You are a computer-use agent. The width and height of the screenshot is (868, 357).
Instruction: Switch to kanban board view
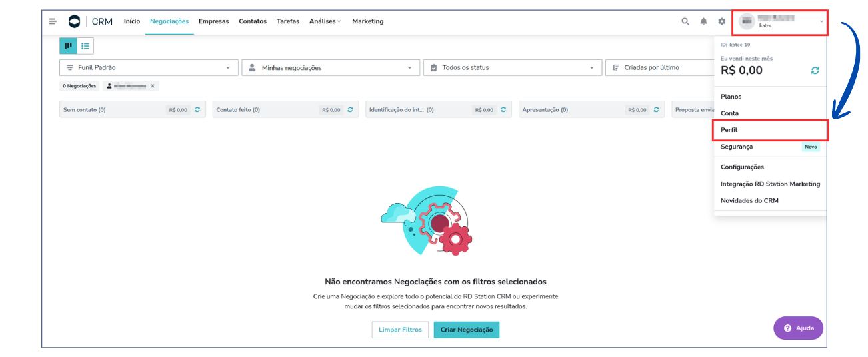click(68, 45)
